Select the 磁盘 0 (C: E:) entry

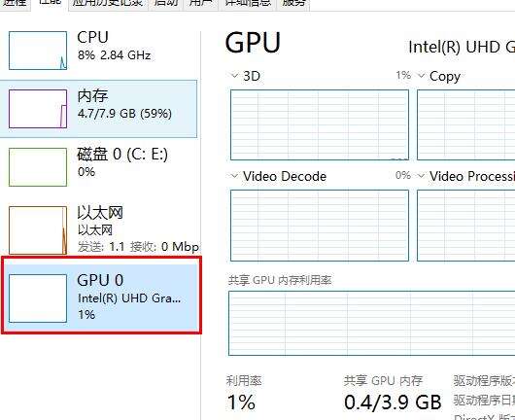coord(98,167)
